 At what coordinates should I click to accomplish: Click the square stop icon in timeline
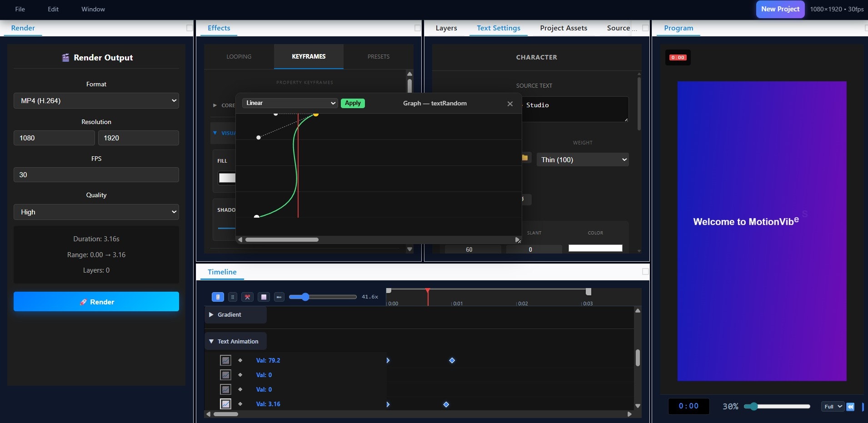pyautogui.click(x=264, y=297)
